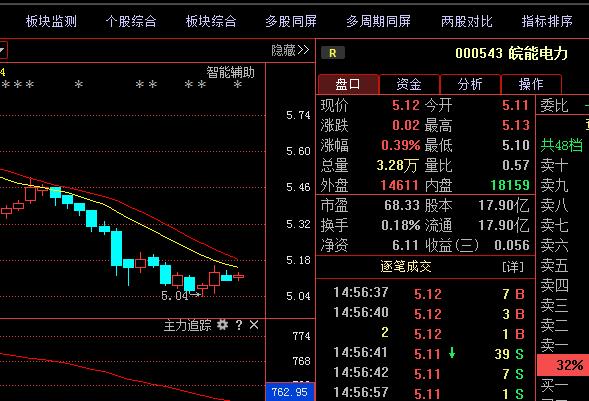589x401 pixels.
Task: Open the 板块监测 menu item
Action: point(51,21)
